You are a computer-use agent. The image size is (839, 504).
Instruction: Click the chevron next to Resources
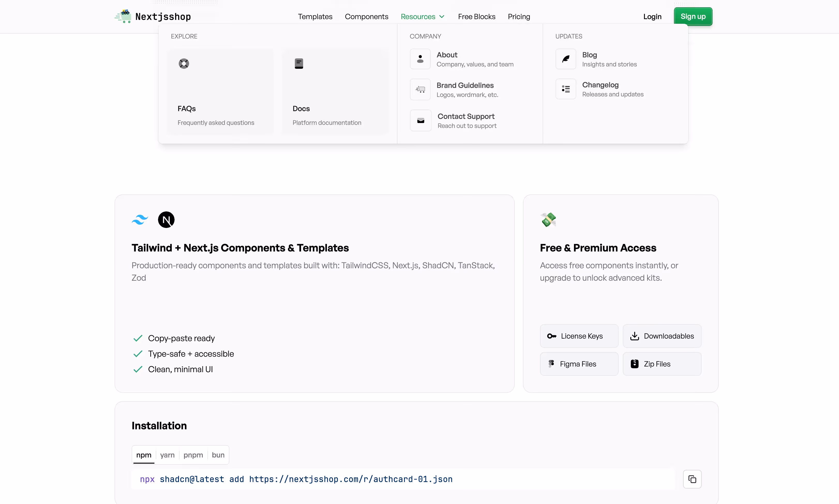click(442, 17)
